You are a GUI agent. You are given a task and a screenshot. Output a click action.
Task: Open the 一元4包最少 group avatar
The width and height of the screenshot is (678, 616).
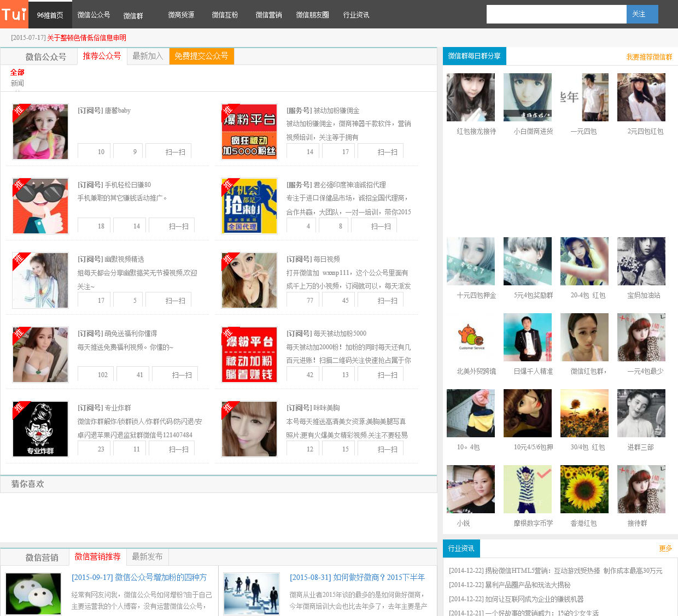(x=641, y=337)
